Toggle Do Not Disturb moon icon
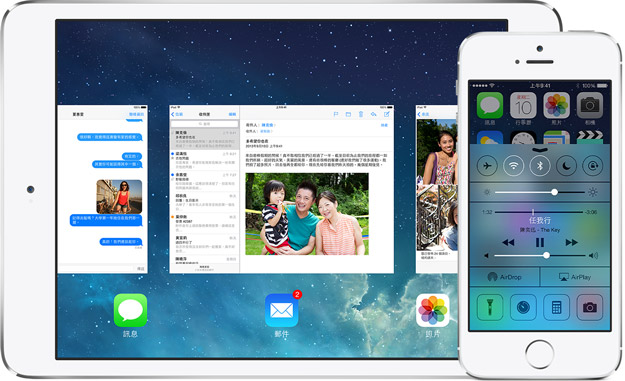Image resolution: width=625 pixels, height=381 pixels. (566, 165)
